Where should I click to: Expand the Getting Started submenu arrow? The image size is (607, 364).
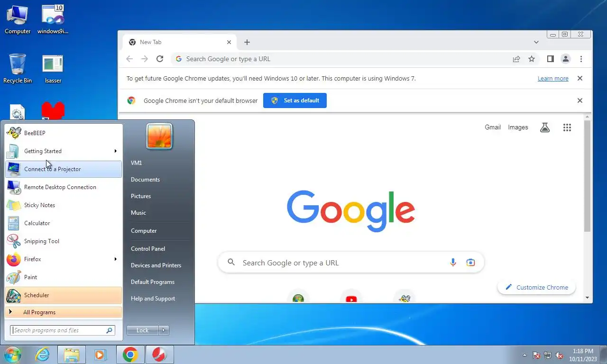(x=115, y=151)
